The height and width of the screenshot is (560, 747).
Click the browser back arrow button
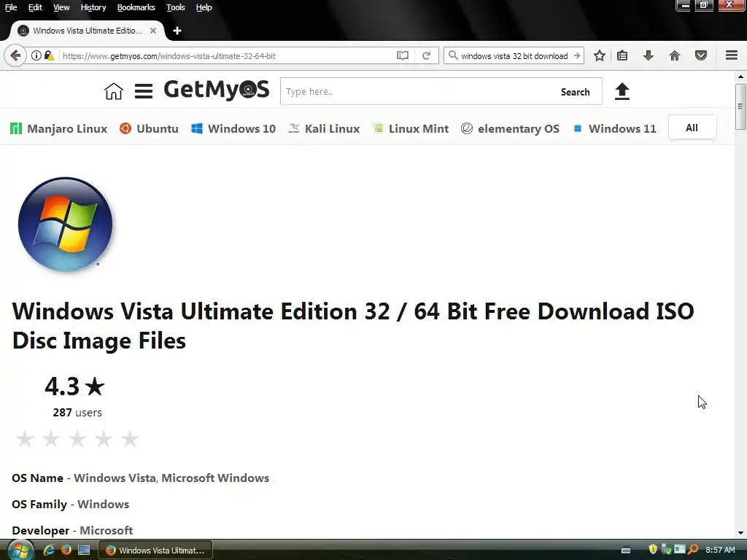(x=15, y=55)
